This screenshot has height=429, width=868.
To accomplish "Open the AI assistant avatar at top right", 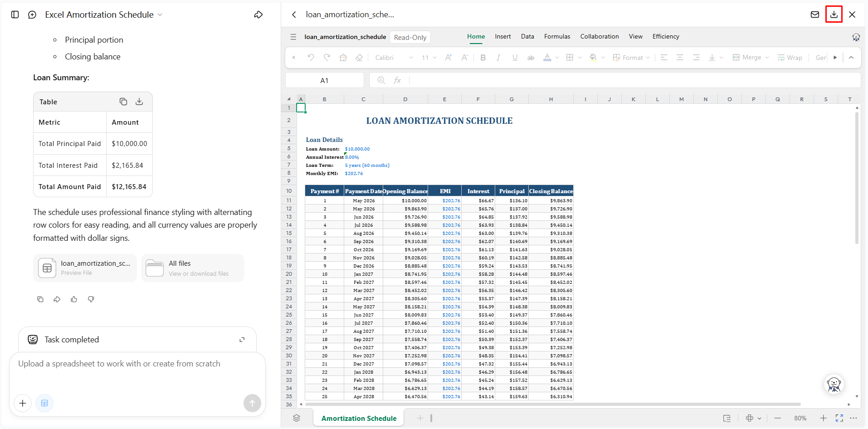I will click(856, 37).
